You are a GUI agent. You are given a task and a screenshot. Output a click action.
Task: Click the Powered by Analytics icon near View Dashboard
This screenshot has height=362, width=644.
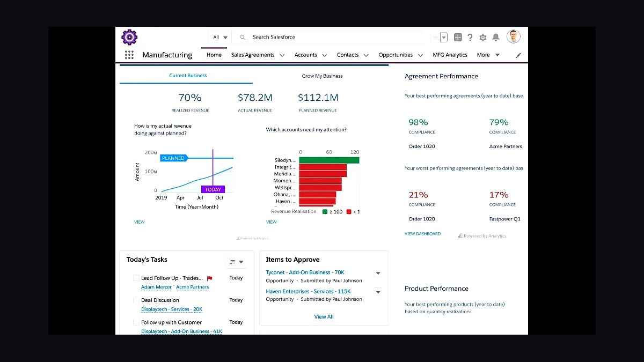(460, 236)
